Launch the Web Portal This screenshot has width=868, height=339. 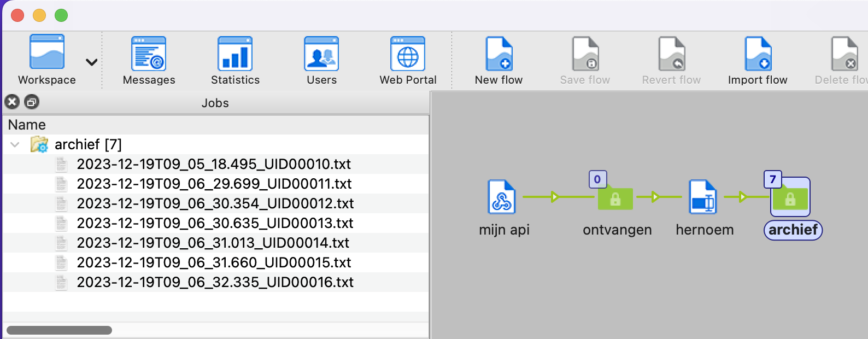(408, 60)
